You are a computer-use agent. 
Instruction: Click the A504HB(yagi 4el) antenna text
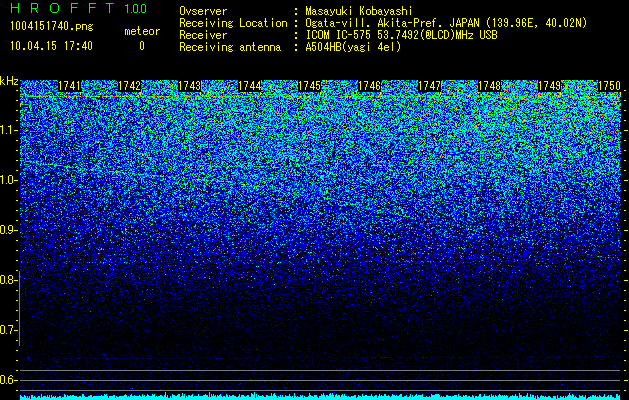coord(353,47)
